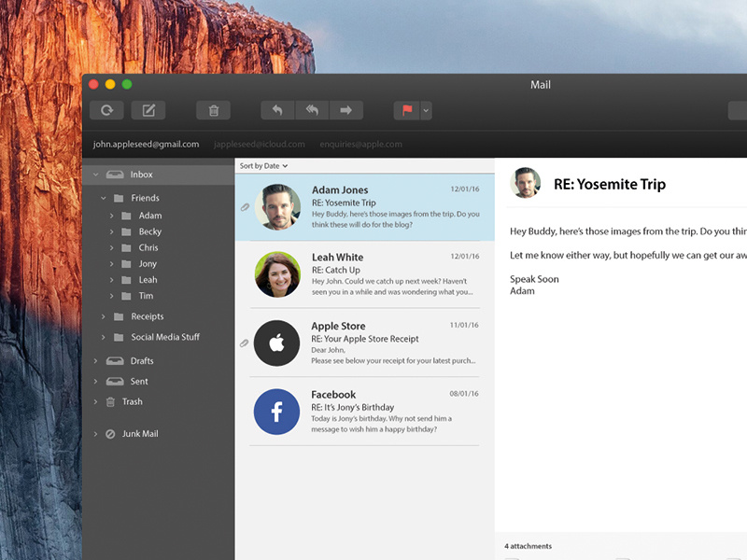Click the red flag icon
This screenshot has width=747, height=560.
pos(408,110)
